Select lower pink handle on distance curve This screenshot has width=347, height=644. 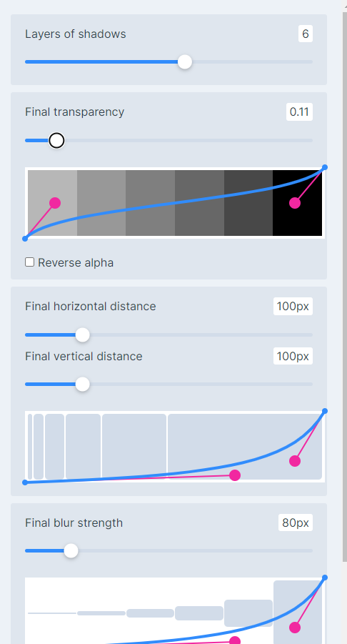235,475
